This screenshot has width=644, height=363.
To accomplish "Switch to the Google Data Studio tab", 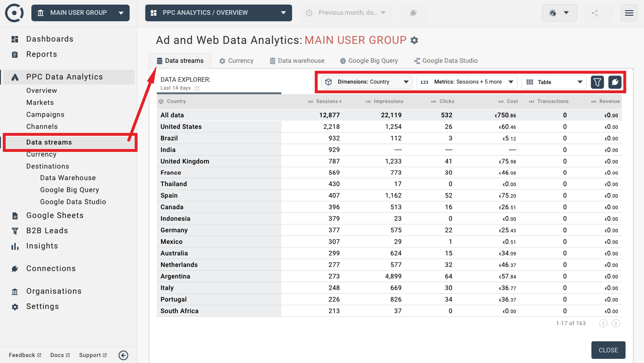I will [x=446, y=61].
